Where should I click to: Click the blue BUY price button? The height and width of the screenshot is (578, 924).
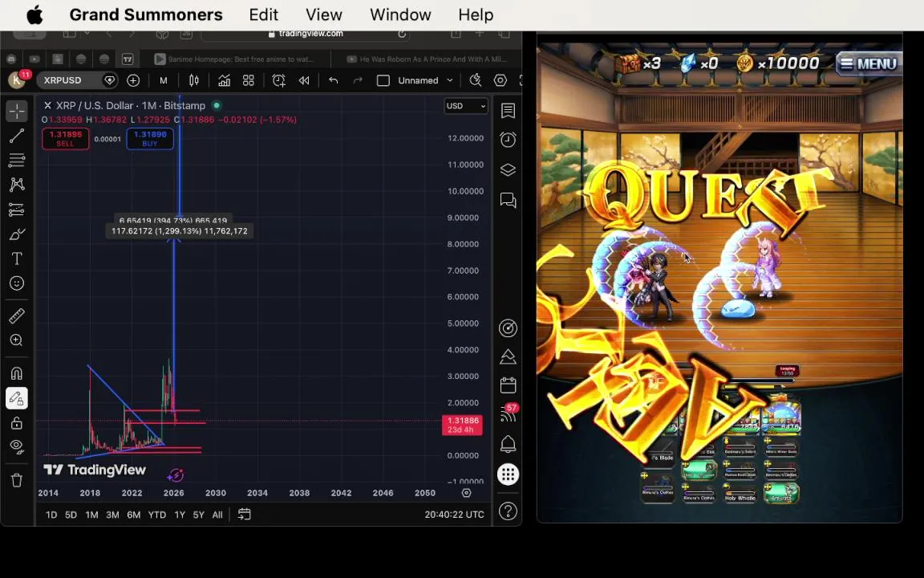point(150,139)
